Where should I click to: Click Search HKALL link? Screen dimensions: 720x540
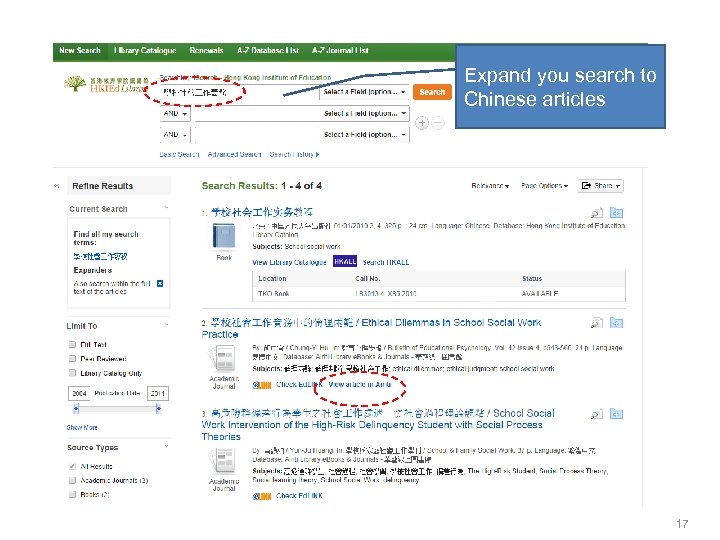point(386,262)
